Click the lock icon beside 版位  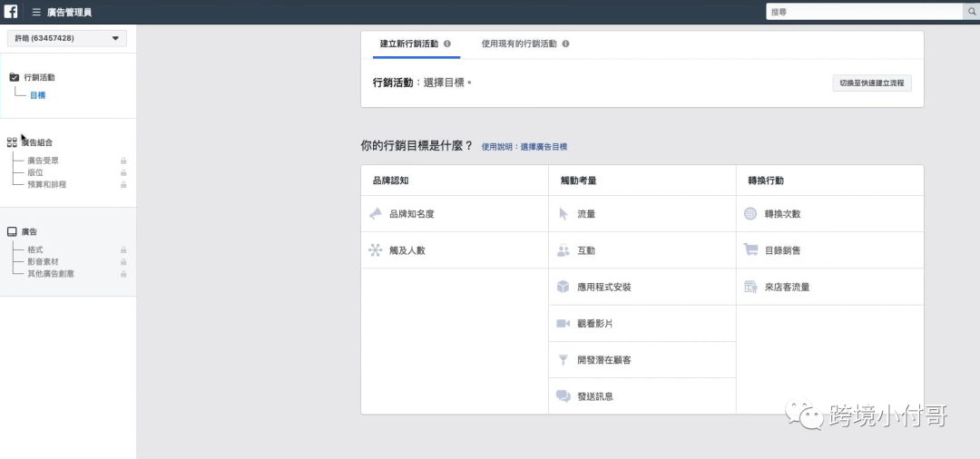pos(123,172)
